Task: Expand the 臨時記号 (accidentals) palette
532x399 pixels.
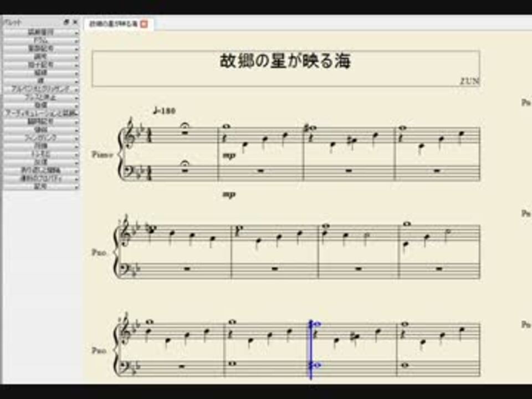Action: [x=41, y=121]
